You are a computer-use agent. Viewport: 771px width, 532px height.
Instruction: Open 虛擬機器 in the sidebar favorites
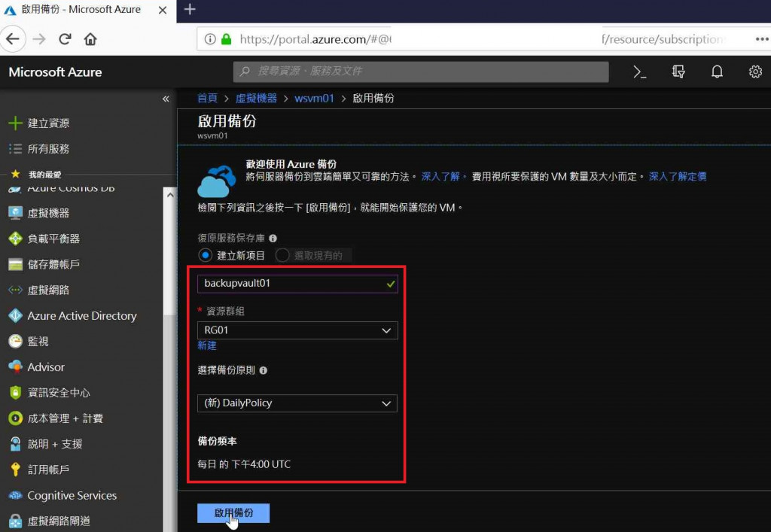point(48,213)
